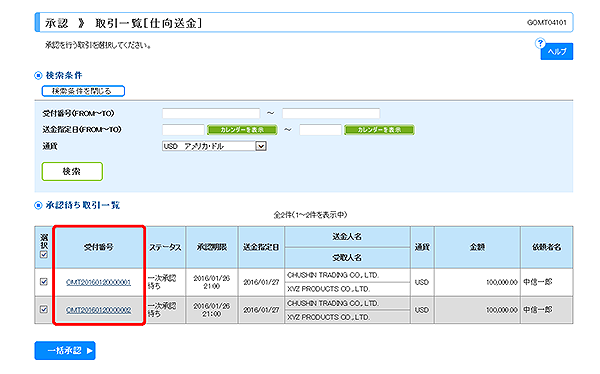Click the 送金指定日 column header
Viewport: 600px width, 374px height.
[x=261, y=247]
